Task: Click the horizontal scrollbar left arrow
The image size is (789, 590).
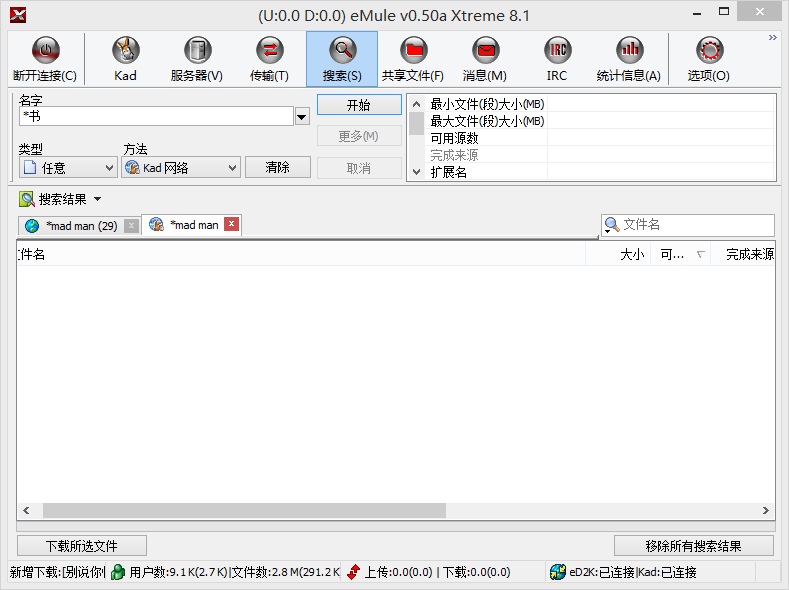Action: (x=26, y=511)
